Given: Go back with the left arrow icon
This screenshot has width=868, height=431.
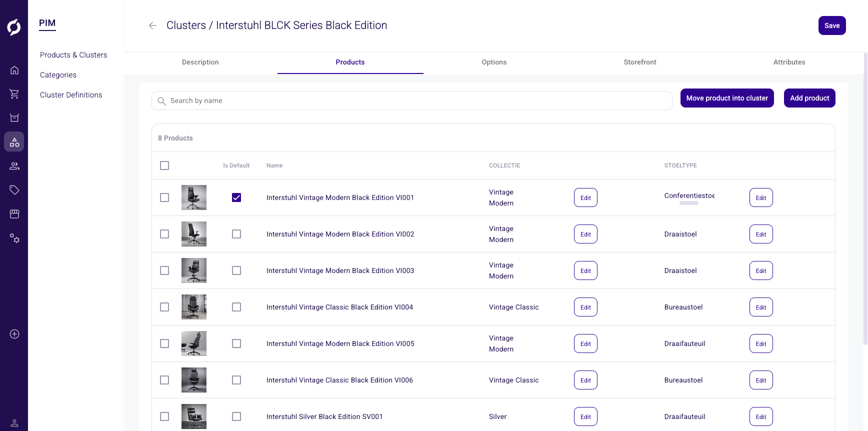Looking at the screenshot, I should (152, 25).
